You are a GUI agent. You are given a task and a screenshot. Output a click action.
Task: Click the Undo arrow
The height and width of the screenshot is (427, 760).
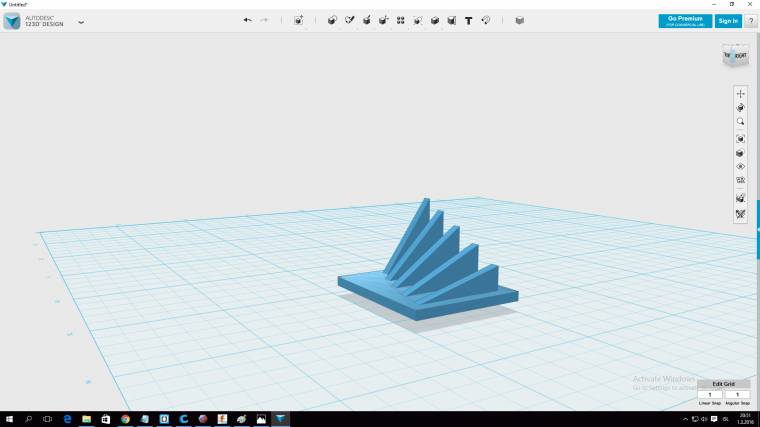pos(247,20)
